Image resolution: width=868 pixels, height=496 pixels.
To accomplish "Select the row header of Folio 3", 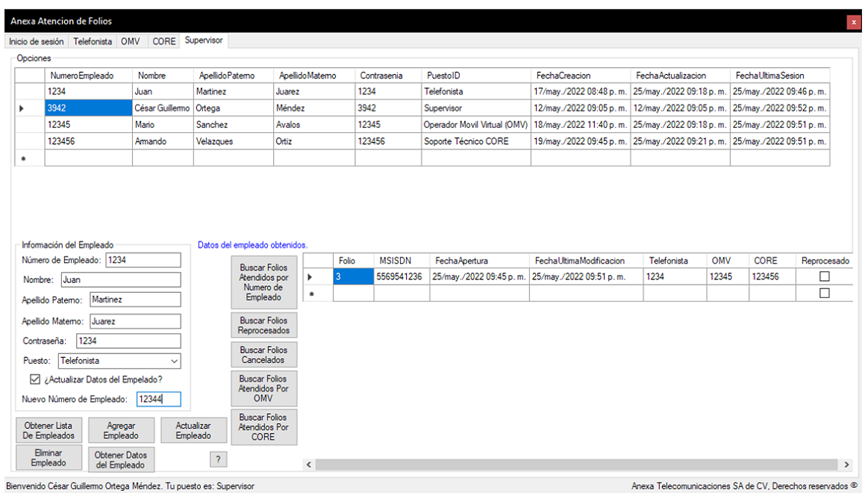I will pyautogui.click(x=317, y=276).
